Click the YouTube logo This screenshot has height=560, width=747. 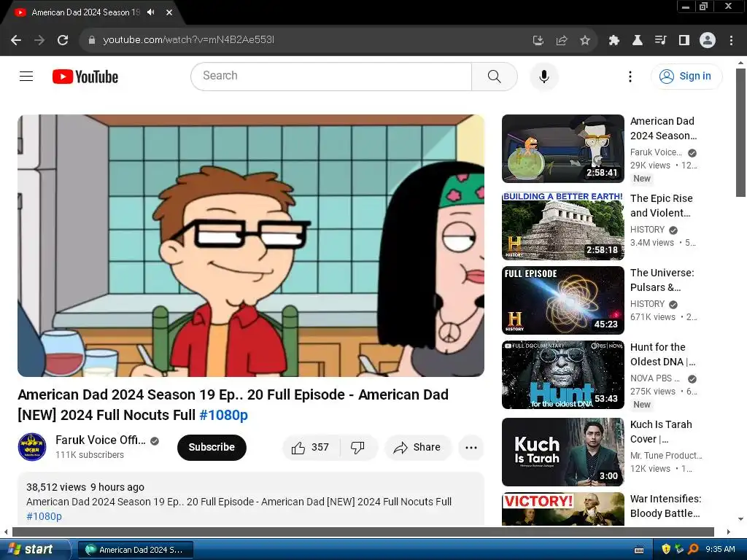85,77
